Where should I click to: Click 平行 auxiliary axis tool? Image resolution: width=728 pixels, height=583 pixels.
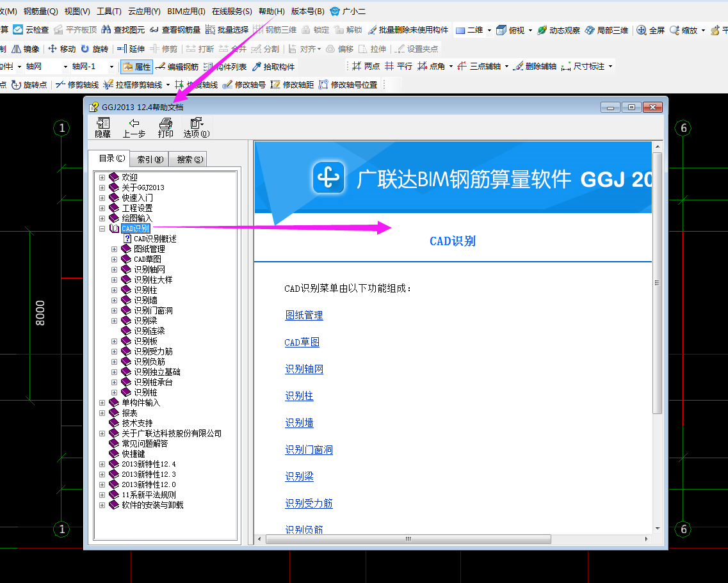coord(398,67)
